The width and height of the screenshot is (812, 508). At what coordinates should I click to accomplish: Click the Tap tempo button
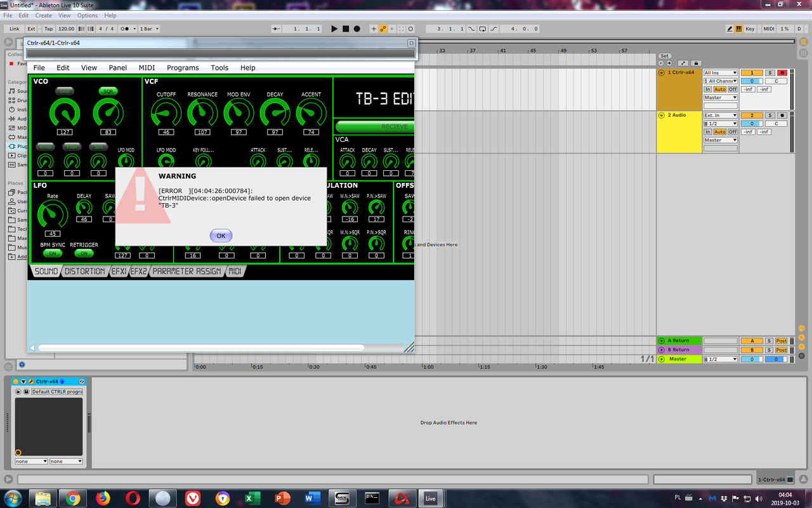pos(48,29)
